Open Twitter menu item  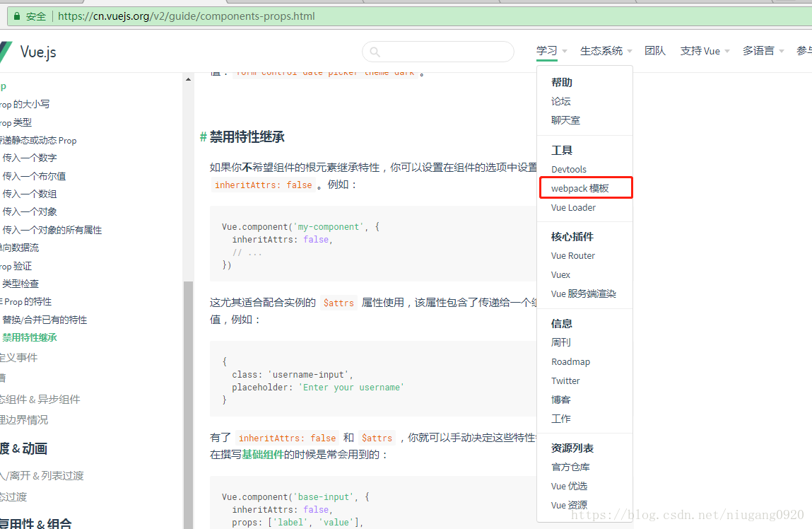(x=565, y=380)
